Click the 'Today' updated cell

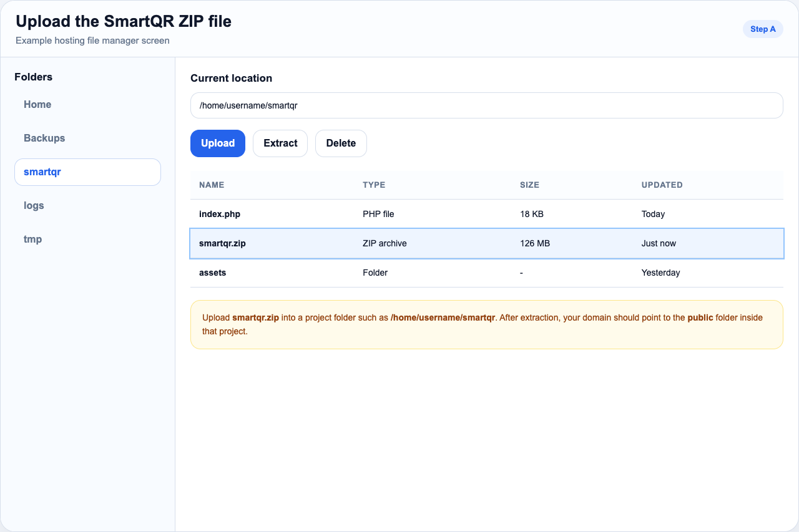coord(653,214)
